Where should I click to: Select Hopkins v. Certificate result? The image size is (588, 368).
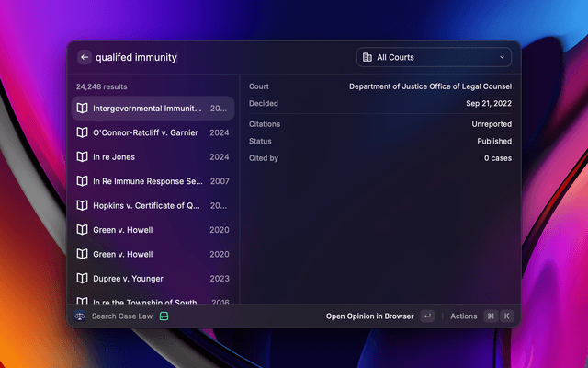click(153, 205)
